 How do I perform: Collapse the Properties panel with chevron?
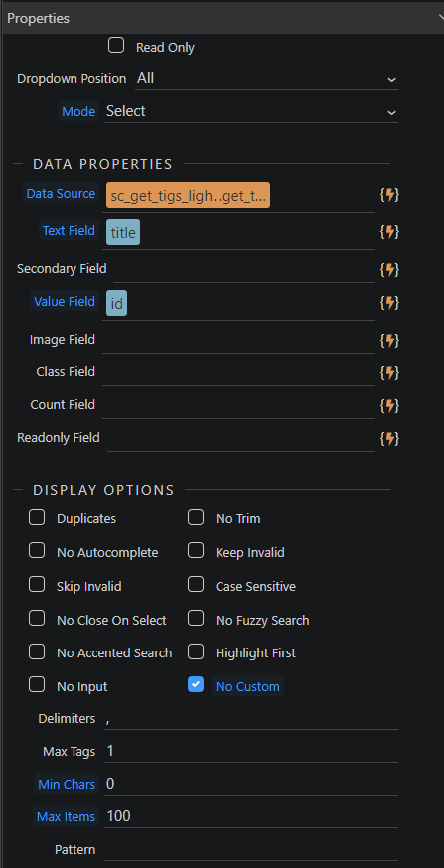[x=441, y=17]
